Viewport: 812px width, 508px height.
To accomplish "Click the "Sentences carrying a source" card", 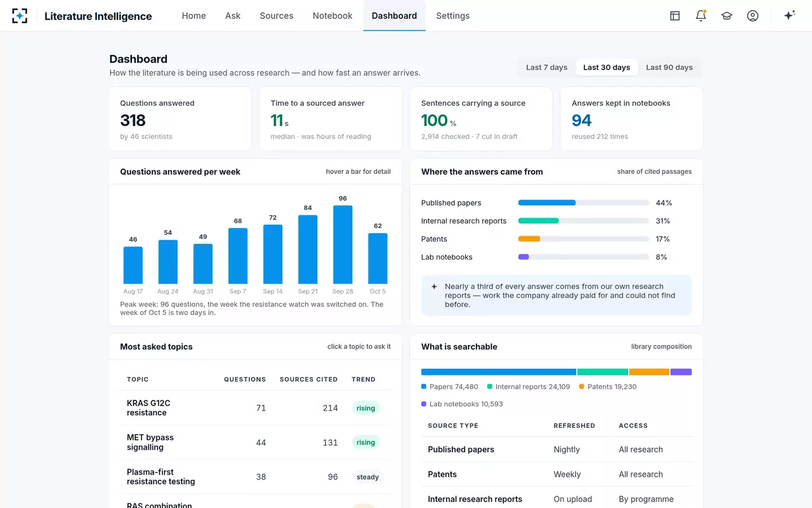I will 481,119.
